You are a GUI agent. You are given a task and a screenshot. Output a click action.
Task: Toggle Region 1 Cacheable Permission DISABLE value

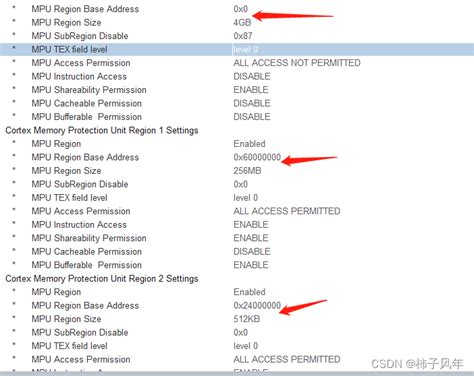[x=252, y=252]
